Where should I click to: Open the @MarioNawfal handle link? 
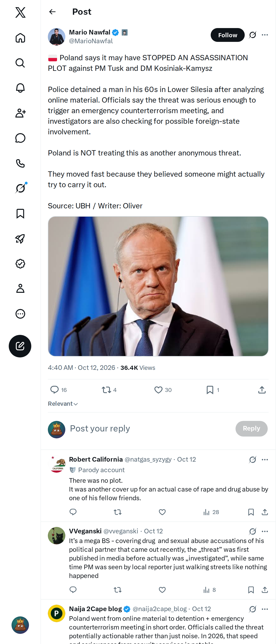[91, 41]
